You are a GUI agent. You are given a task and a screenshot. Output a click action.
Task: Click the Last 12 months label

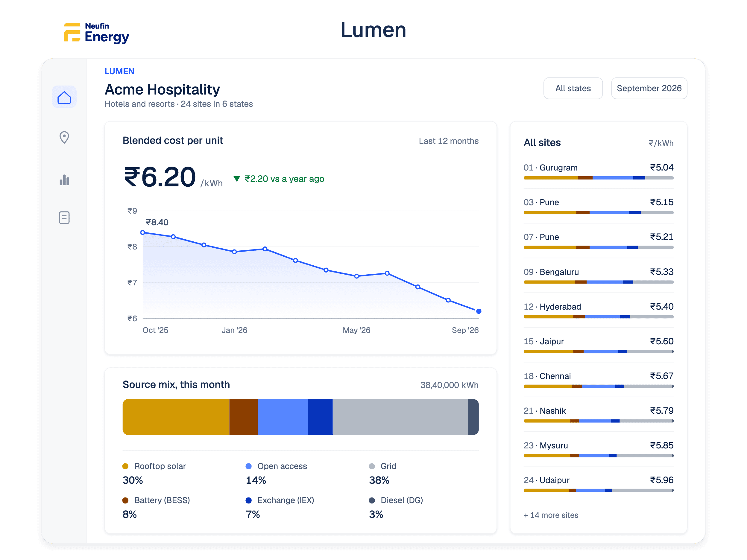tap(449, 141)
